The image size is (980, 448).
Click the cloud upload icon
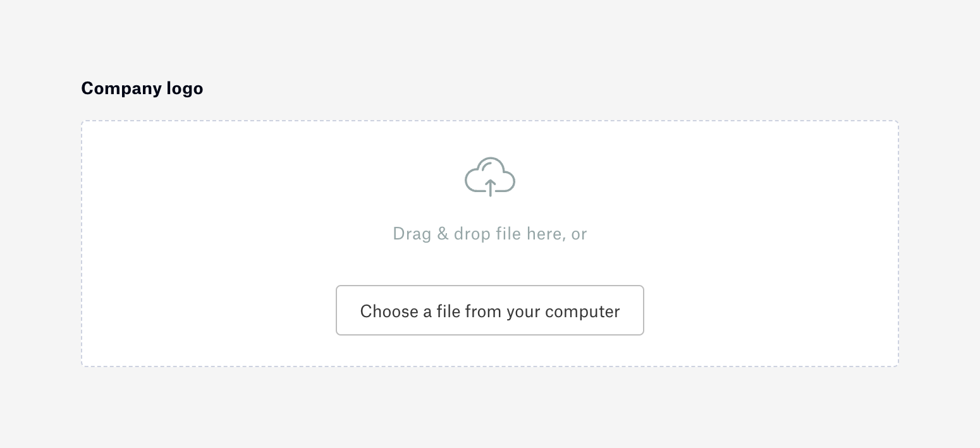(x=490, y=176)
